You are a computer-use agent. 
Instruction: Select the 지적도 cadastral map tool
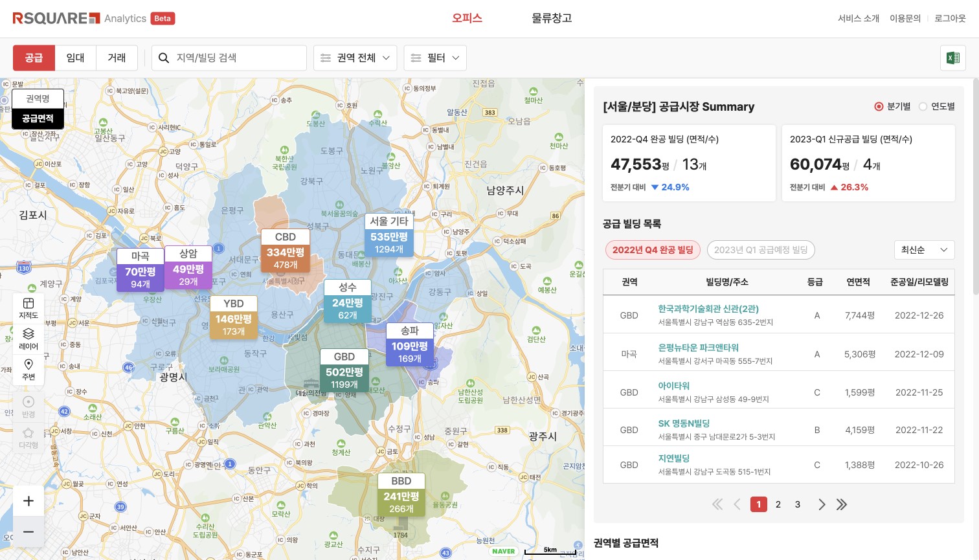coord(28,308)
